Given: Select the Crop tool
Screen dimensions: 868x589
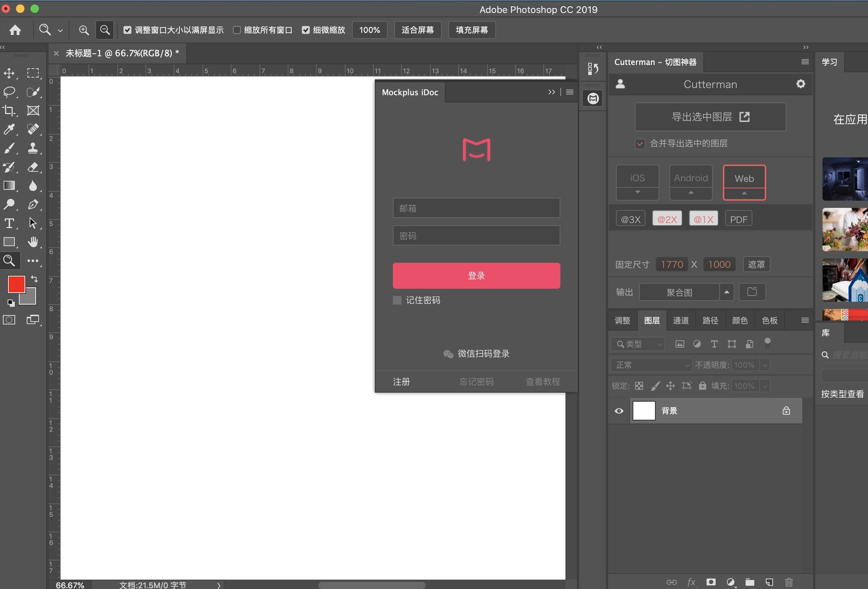Looking at the screenshot, I should (9, 110).
